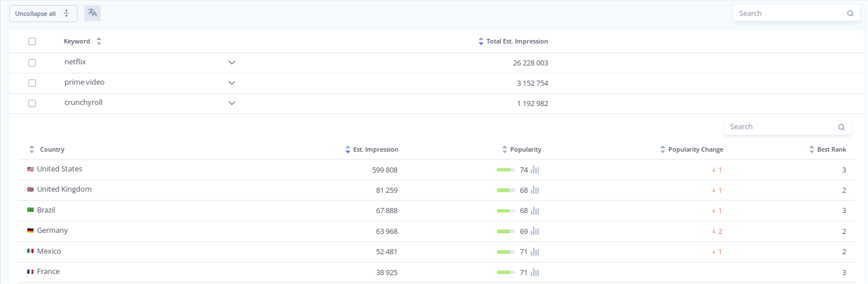Screen dimensions: 868x284
Task: Click the United States country name
Action: (x=60, y=169)
